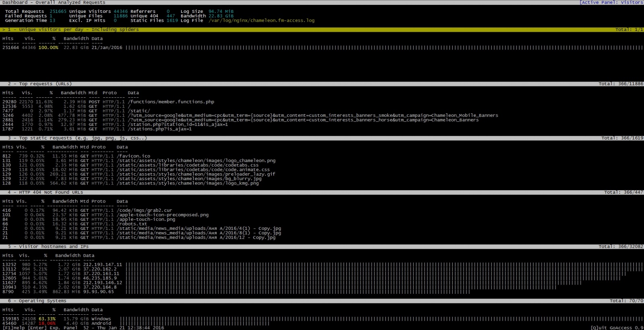This screenshot has width=644, height=330.
Task: Select the preloader_lazy.gif static request
Action: click(x=196, y=174)
